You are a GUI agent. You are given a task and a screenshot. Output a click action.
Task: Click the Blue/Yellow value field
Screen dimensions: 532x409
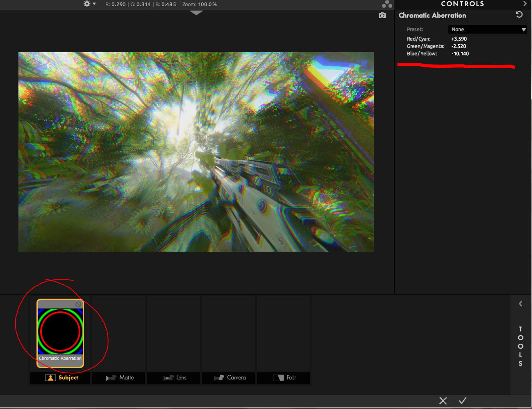(460, 54)
